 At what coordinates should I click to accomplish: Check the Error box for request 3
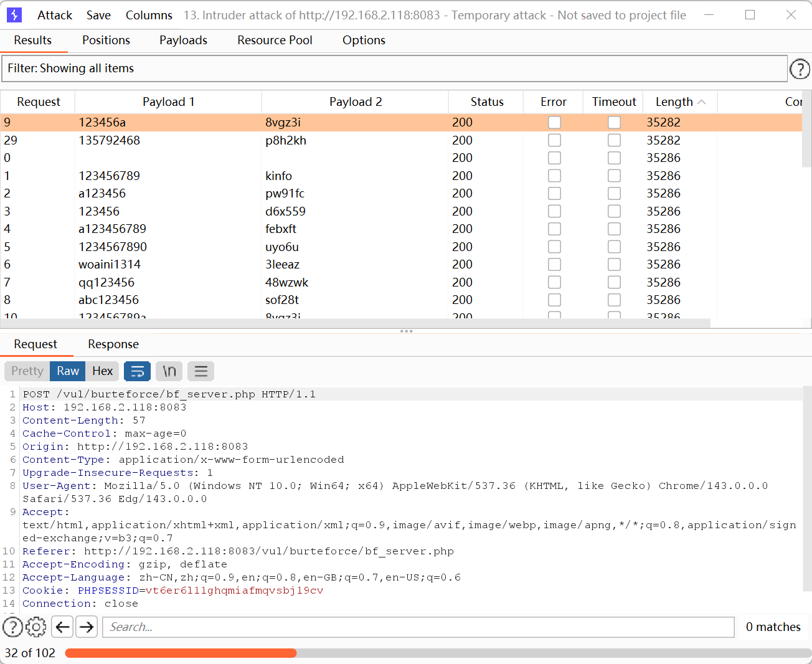click(x=554, y=212)
